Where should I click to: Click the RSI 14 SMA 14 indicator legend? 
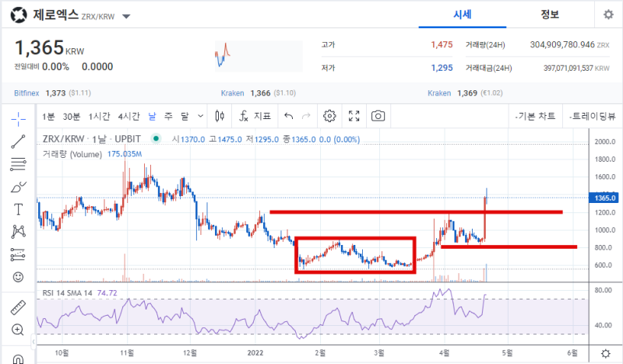tap(67, 293)
